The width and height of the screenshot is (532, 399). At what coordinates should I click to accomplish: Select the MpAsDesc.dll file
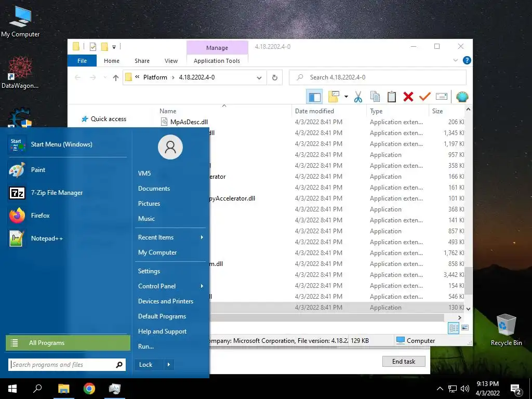(x=189, y=122)
